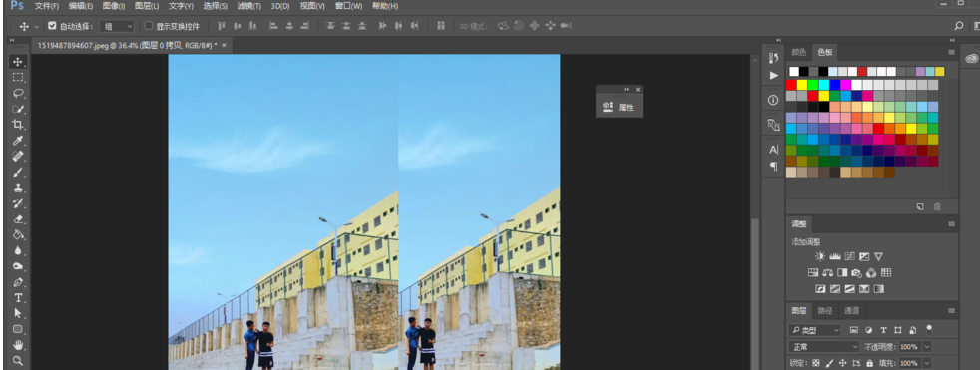The height and width of the screenshot is (370, 980).
Task: Select the Lasso tool
Action: 18,93
